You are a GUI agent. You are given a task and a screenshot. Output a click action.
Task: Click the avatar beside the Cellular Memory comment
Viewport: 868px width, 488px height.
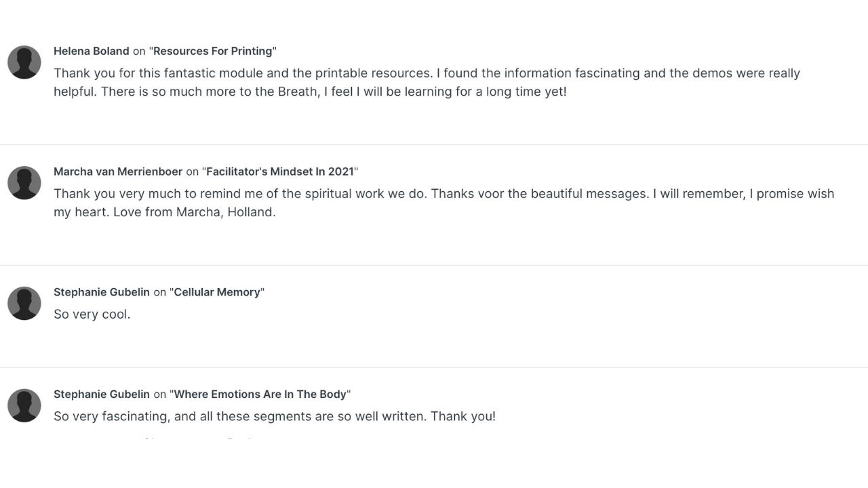(24, 304)
